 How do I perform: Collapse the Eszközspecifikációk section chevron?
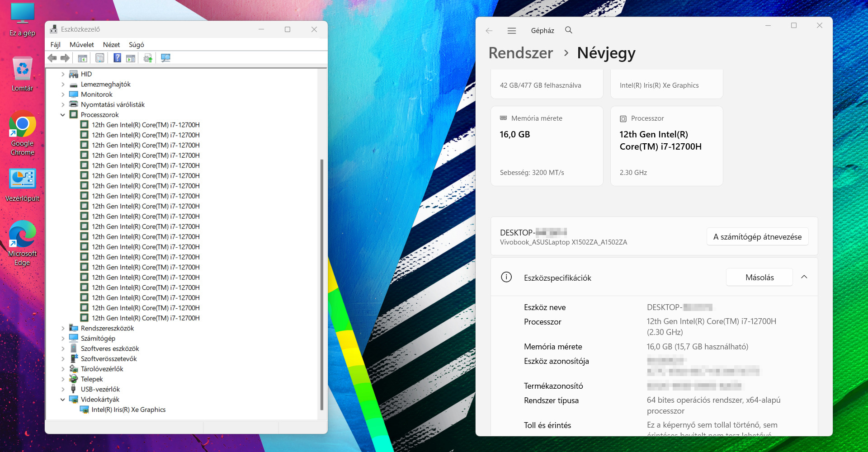click(x=804, y=277)
